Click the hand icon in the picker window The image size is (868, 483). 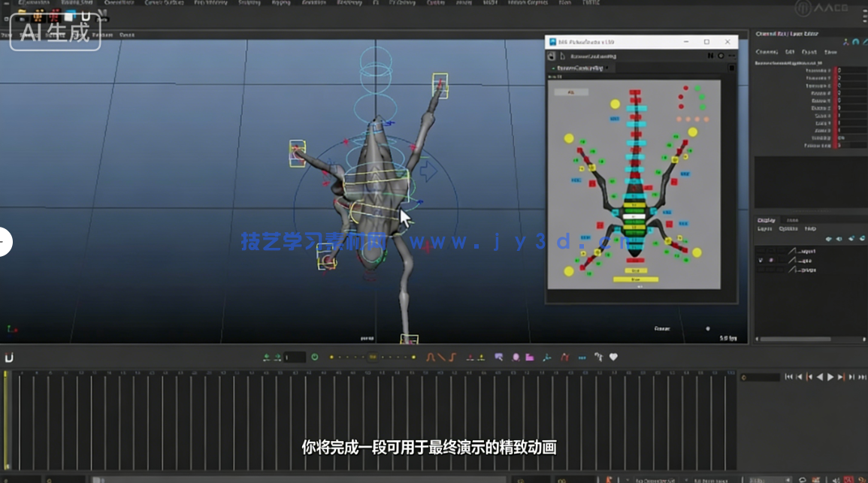click(x=552, y=56)
